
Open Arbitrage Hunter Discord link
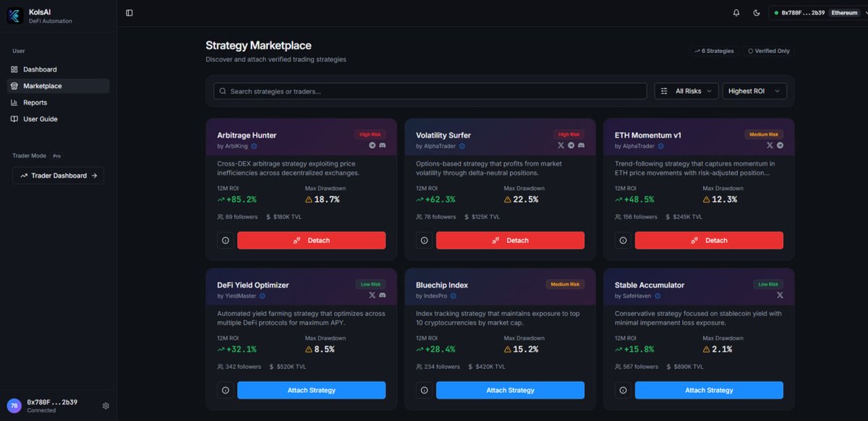click(x=383, y=145)
